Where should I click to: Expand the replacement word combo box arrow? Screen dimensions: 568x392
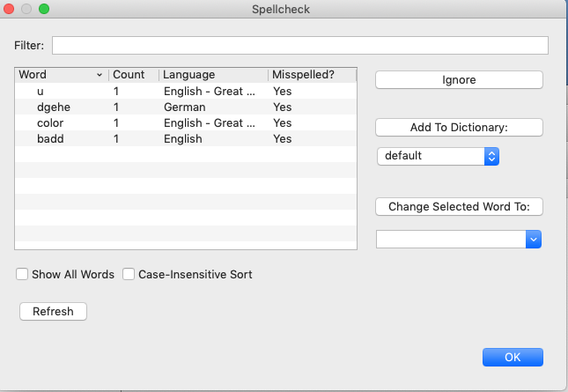pos(533,239)
